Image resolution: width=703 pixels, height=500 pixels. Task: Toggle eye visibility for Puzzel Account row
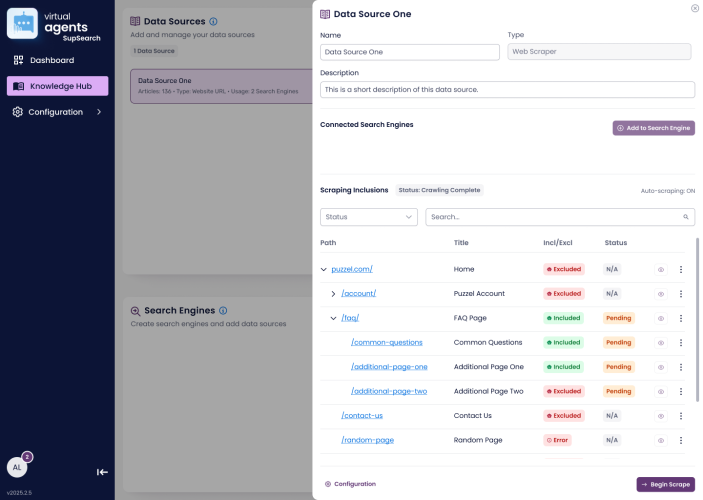660,294
